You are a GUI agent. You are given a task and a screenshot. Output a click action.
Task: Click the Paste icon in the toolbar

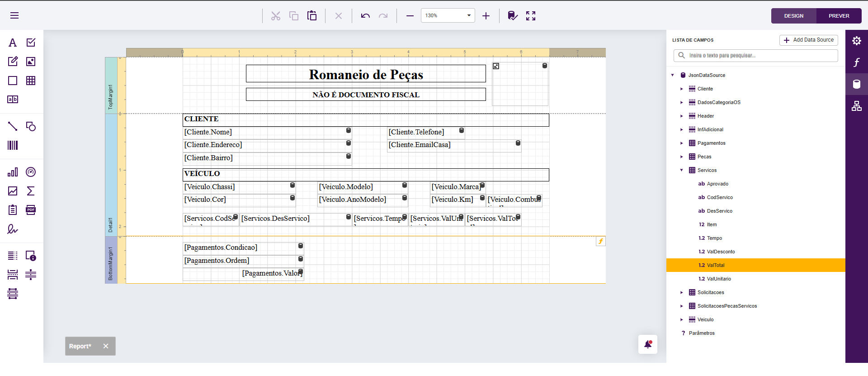coord(312,16)
